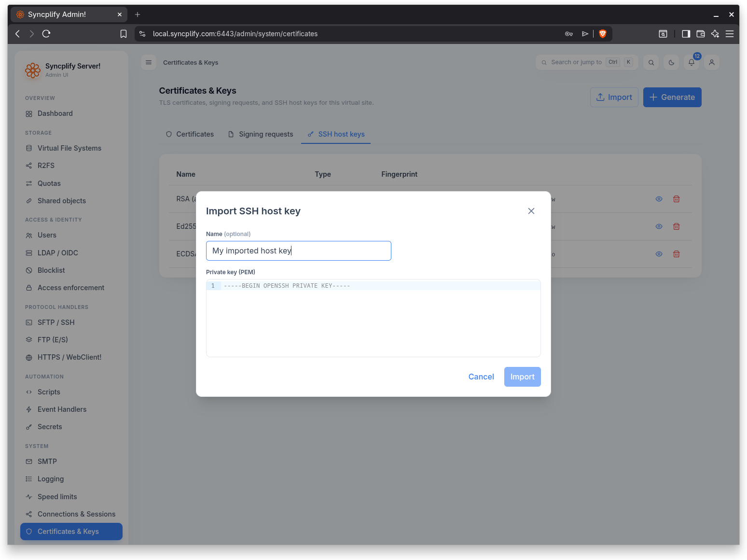Image resolution: width=747 pixels, height=560 pixels.
Task: Toggle browser sidebar panel icon
Action: (686, 34)
